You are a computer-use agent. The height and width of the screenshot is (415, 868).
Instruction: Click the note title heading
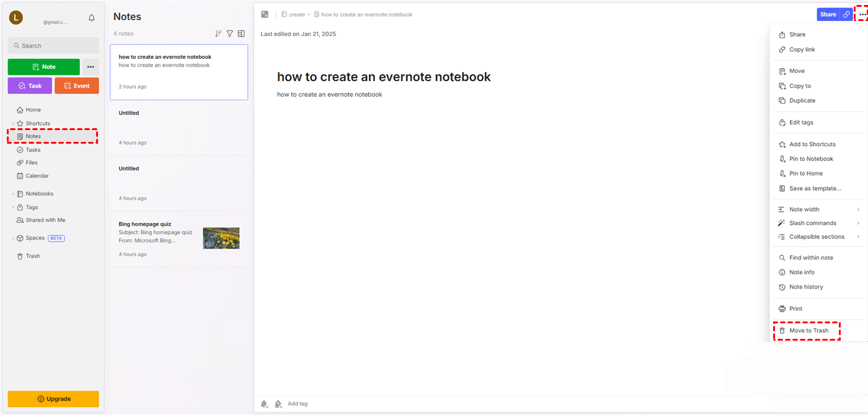(384, 77)
